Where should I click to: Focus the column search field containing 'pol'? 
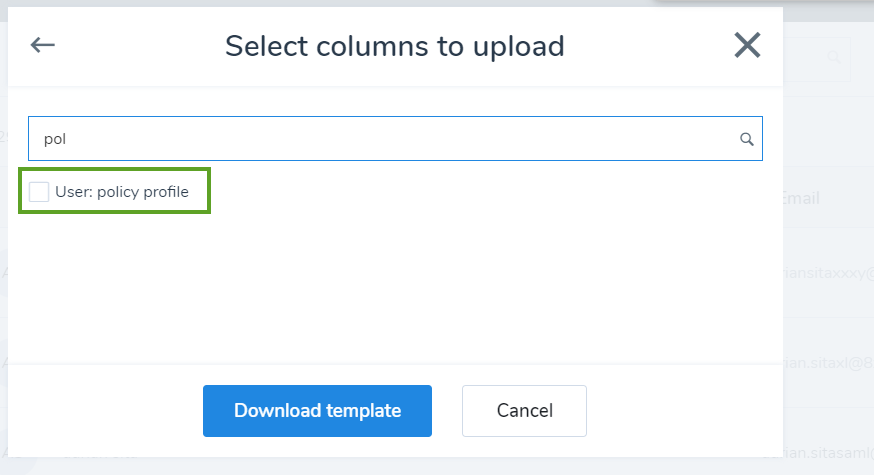coord(395,139)
